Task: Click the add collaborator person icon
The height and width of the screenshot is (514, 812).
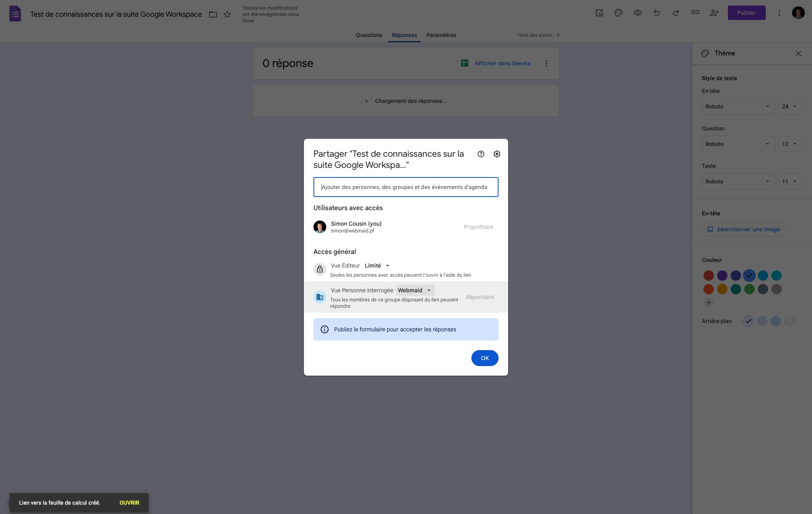Action: pos(714,13)
